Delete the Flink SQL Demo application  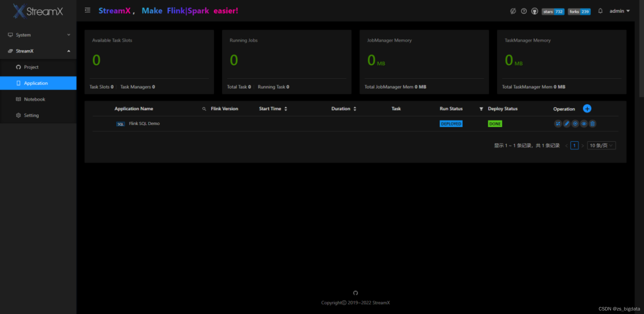click(x=592, y=124)
